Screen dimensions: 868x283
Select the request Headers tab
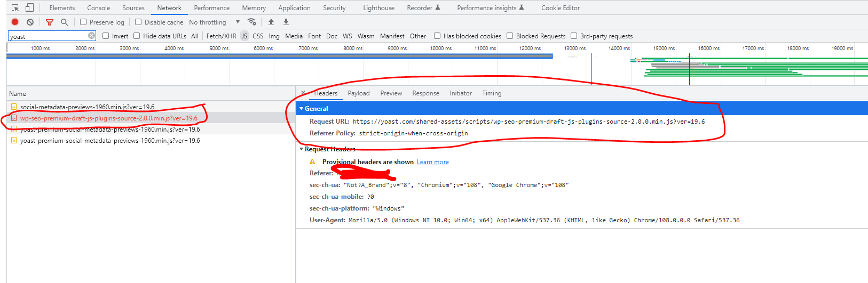(326, 93)
